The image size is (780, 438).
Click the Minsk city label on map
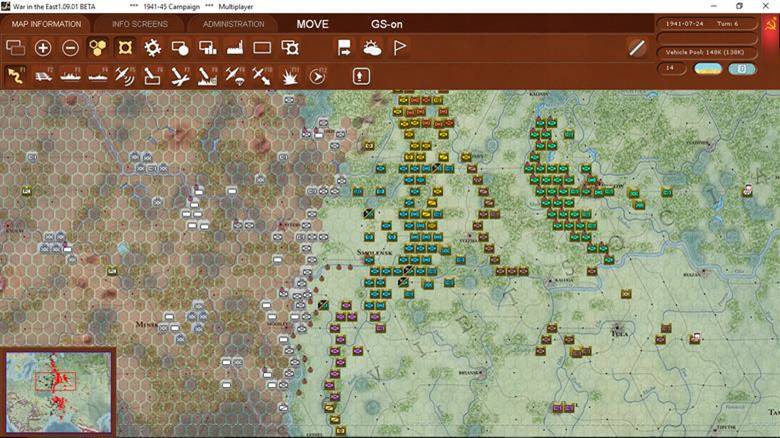pos(147,325)
